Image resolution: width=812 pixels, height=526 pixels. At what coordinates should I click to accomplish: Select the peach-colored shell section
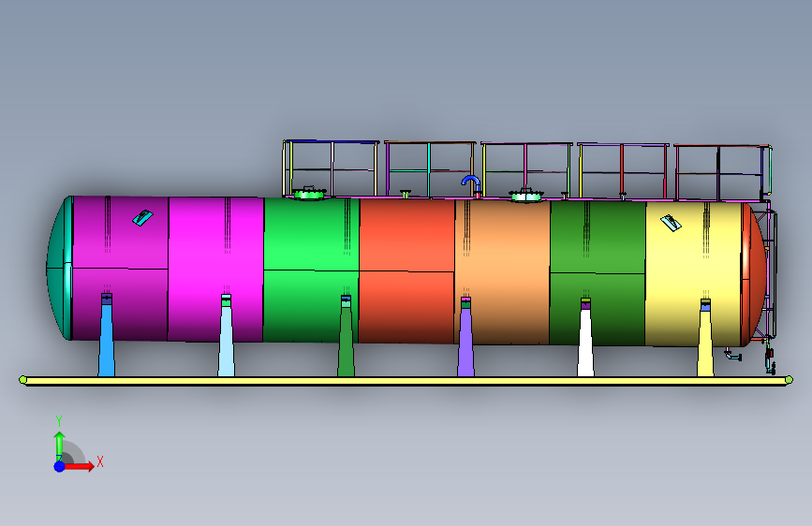coord(502,272)
